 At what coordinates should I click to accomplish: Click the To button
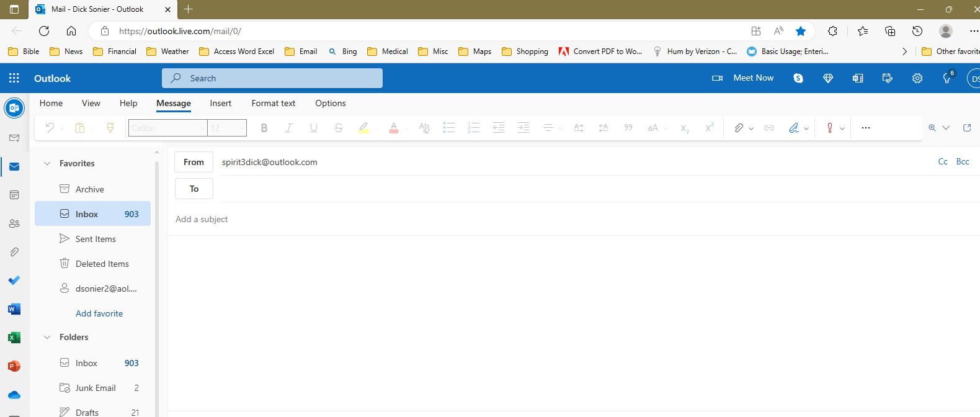(194, 189)
